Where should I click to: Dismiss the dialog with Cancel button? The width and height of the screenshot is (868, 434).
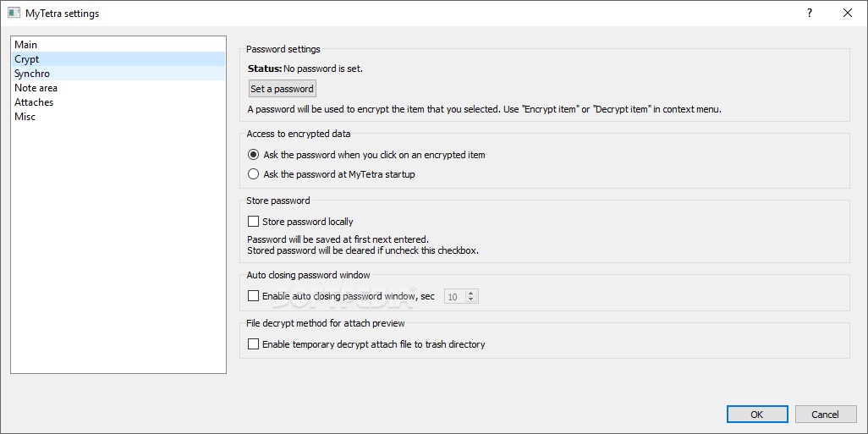[x=826, y=414]
